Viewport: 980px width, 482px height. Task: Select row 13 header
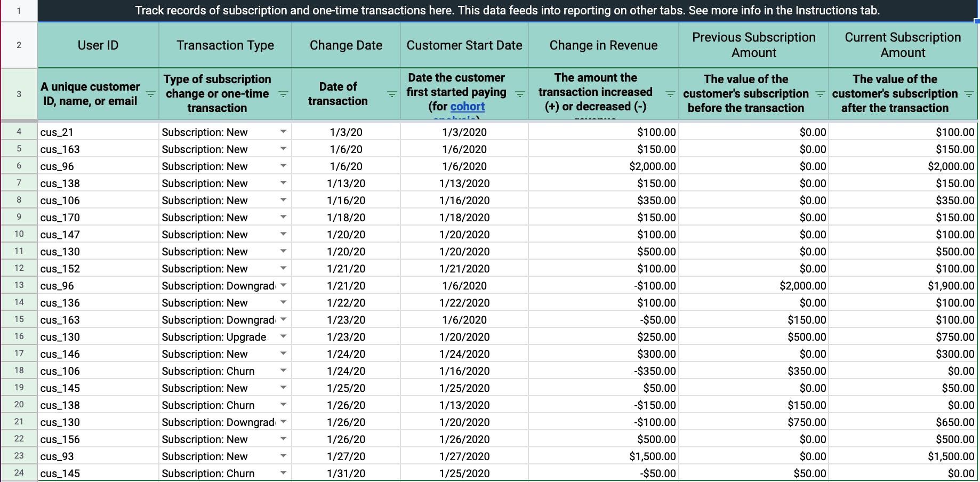[x=19, y=285]
